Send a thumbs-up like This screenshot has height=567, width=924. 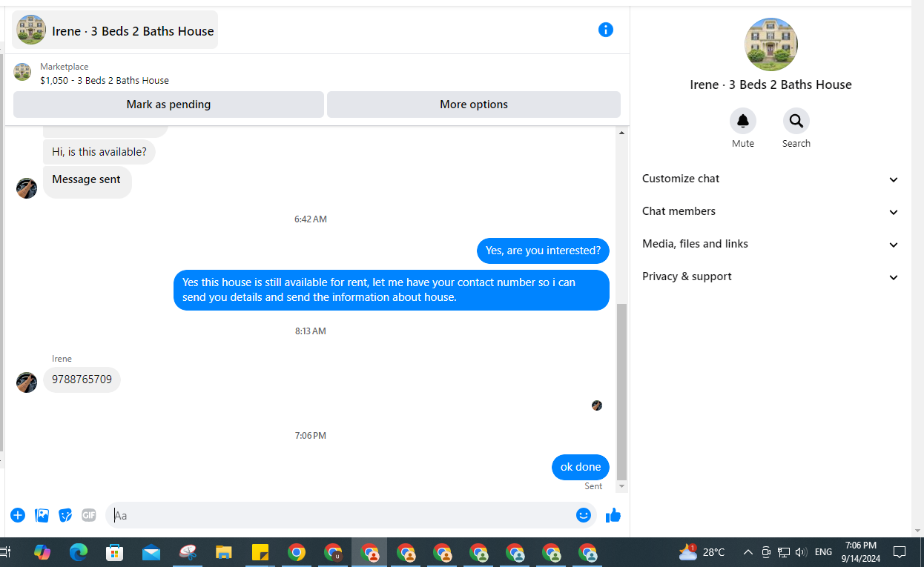[x=613, y=515]
